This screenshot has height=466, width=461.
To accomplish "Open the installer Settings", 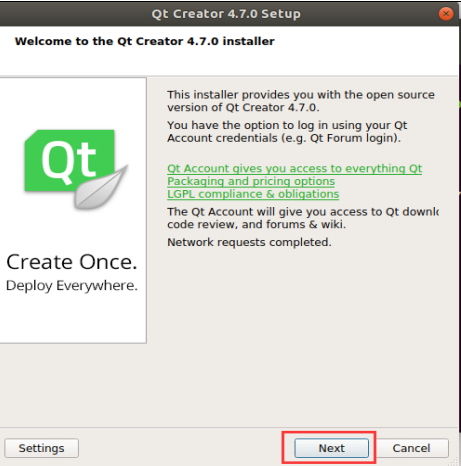I will pyautogui.click(x=41, y=448).
